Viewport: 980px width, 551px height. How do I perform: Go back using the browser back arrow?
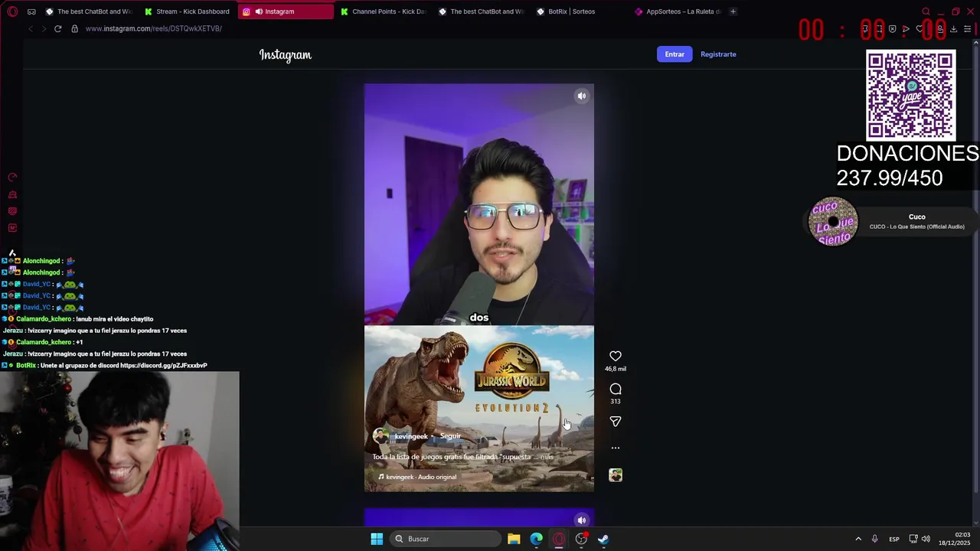click(31, 28)
